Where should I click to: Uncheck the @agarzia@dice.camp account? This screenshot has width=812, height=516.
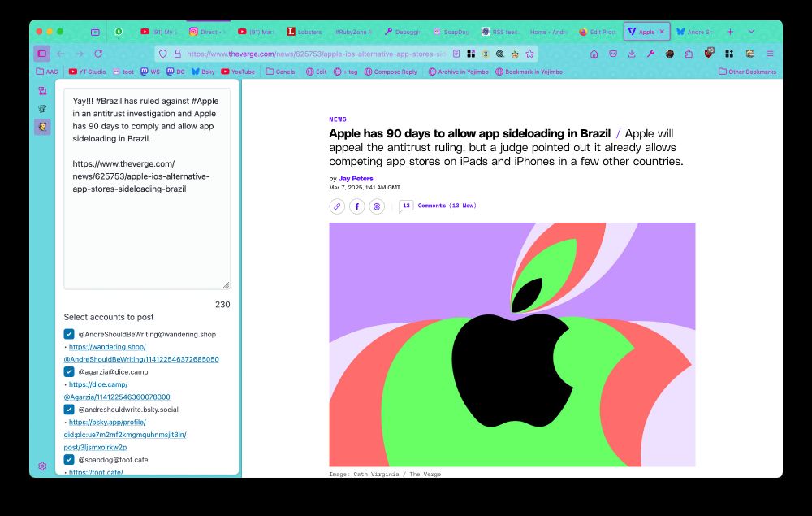tap(69, 371)
